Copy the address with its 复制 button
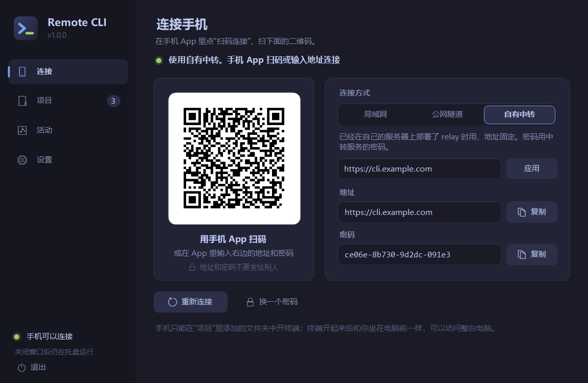 [531, 212]
